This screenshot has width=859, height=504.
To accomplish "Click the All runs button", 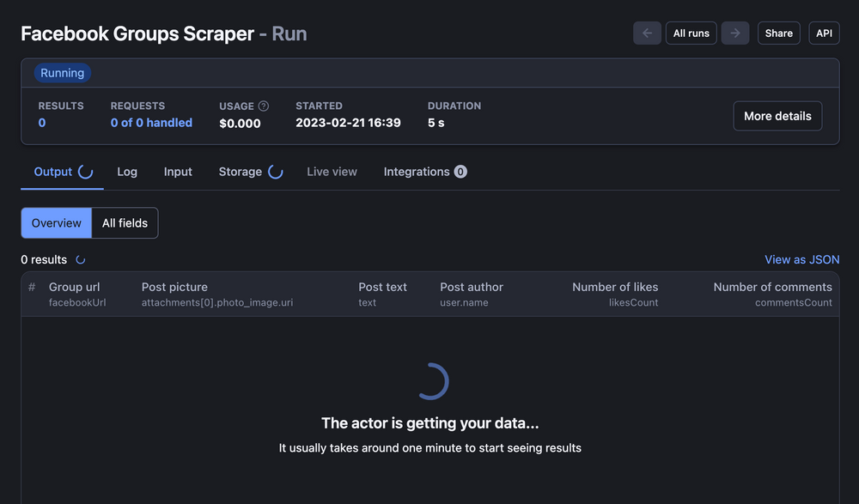I will [x=691, y=33].
